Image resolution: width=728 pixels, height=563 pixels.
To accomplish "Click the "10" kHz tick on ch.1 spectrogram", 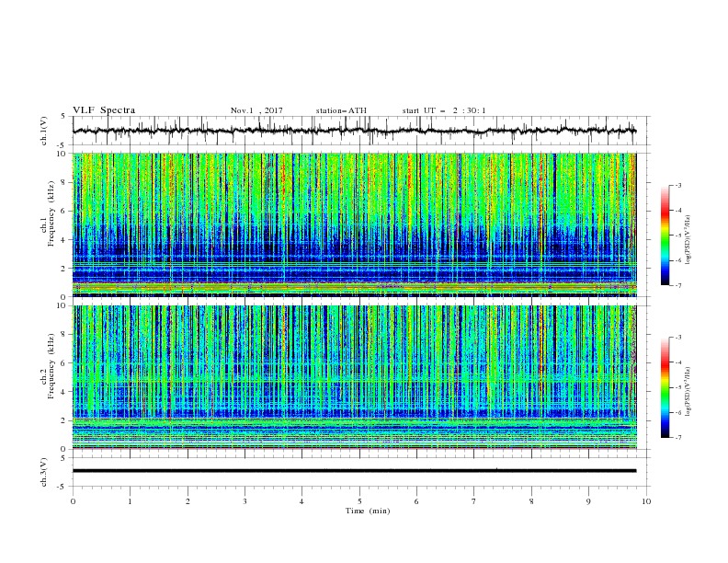I will pos(62,154).
